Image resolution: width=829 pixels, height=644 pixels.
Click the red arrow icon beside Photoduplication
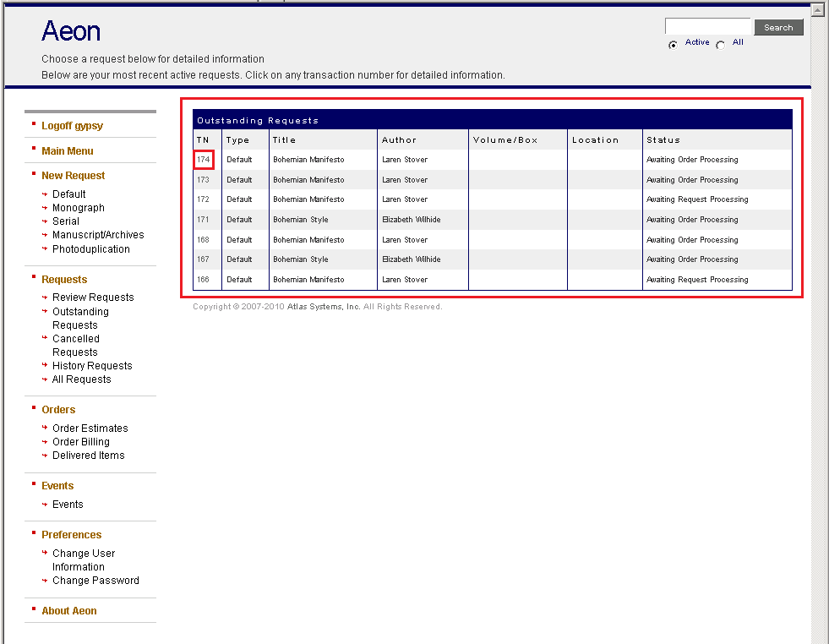click(x=45, y=248)
